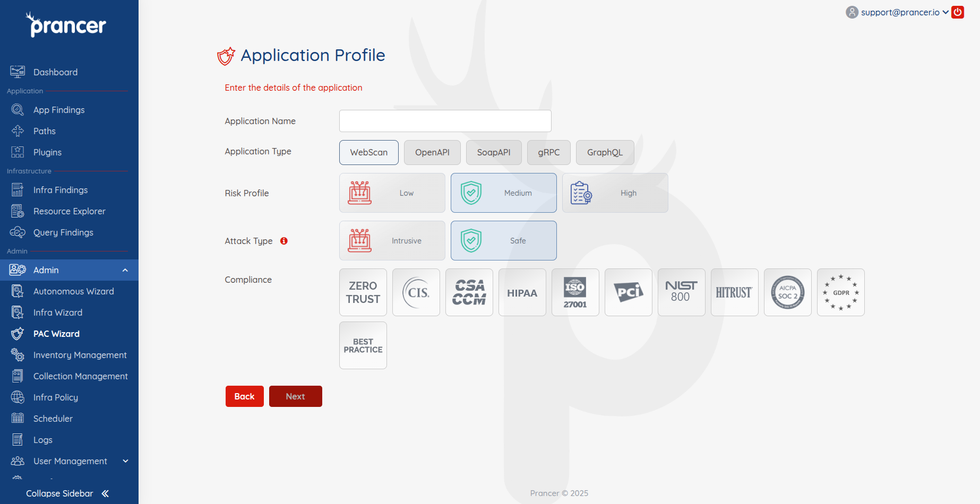The height and width of the screenshot is (504, 980).
Task: Click the Autonomous Wizard icon
Action: pos(18,291)
